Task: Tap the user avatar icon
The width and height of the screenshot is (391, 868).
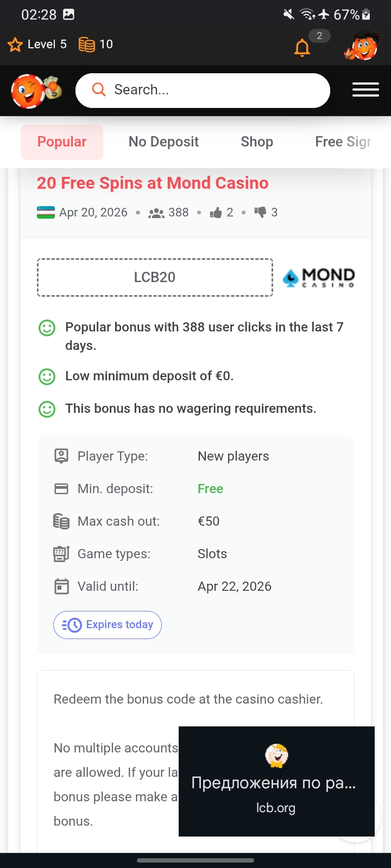Action: click(362, 46)
